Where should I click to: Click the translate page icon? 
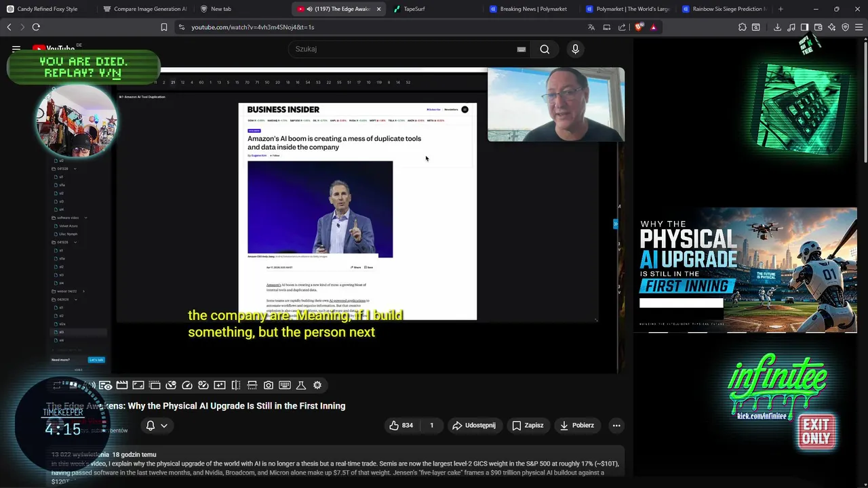tap(591, 27)
